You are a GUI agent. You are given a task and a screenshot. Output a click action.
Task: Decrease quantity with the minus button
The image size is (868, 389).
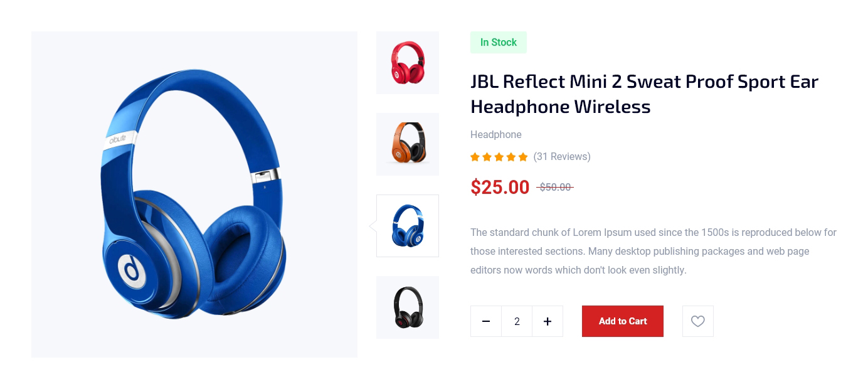click(486, 321)
